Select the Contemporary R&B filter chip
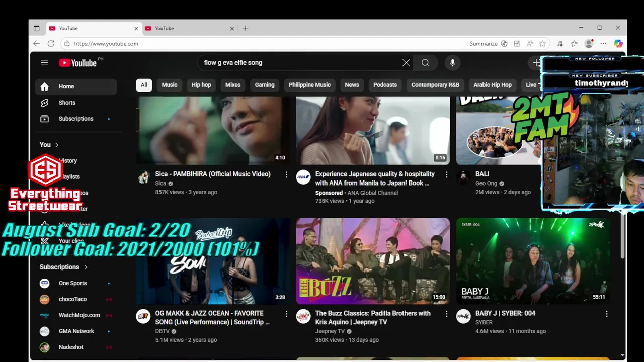This screenshot has height=362, width=644. tap(435, 85)
